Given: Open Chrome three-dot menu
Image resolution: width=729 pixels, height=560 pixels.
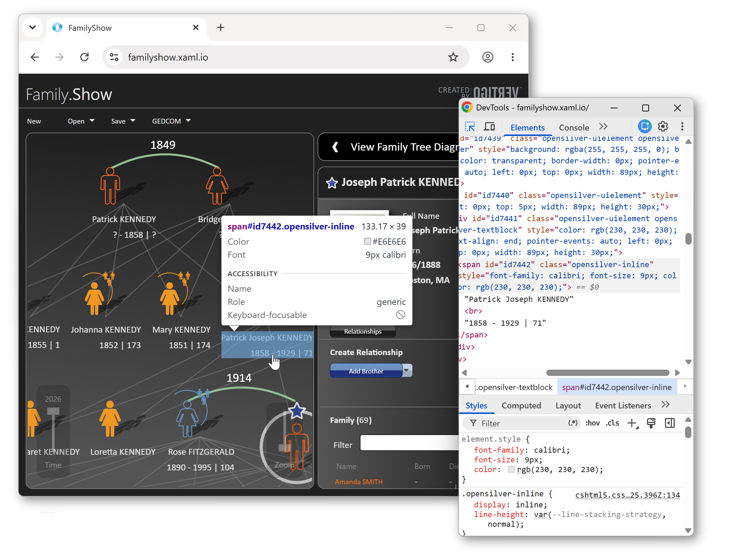Looking at the screenshot, I should 512,57.
